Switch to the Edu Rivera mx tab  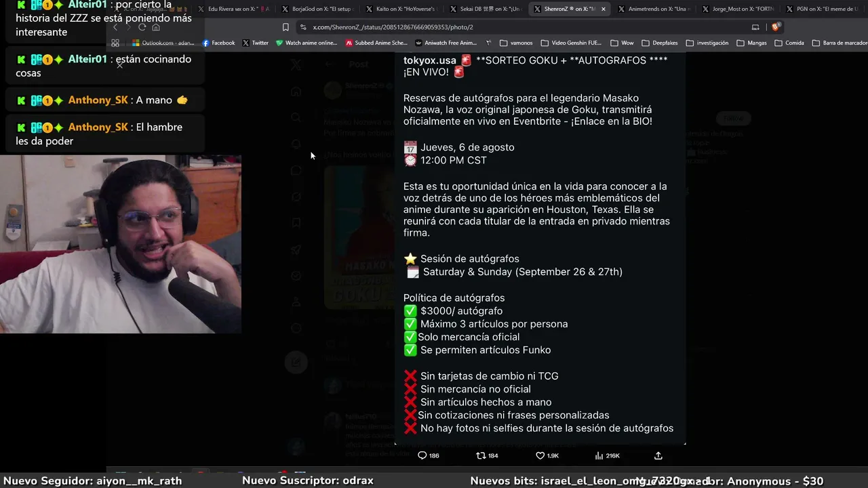[x=233, y=9]
